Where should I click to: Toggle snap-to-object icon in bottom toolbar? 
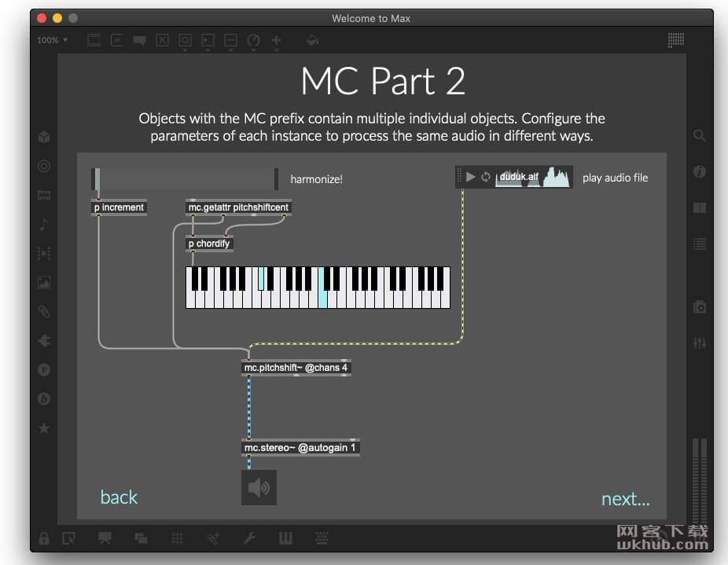point(213,538)
